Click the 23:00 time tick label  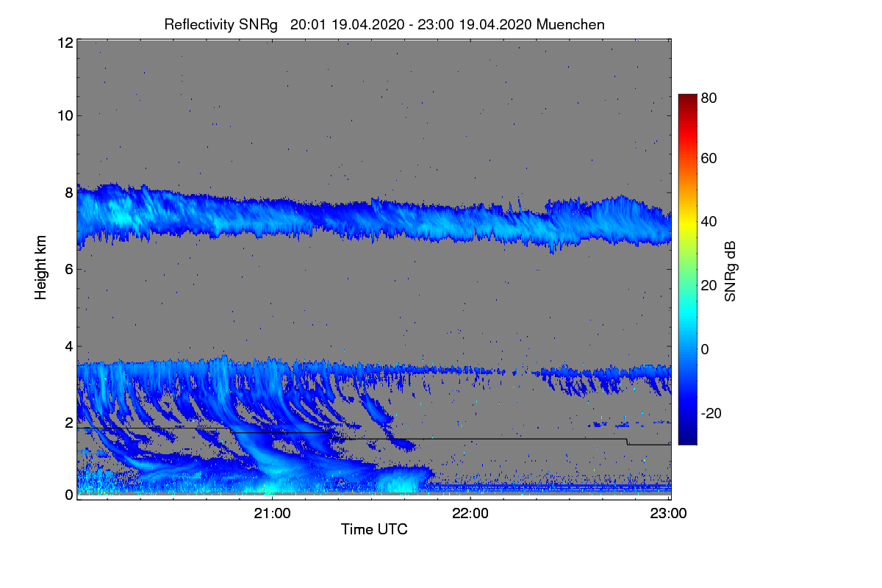click(668, 513)
